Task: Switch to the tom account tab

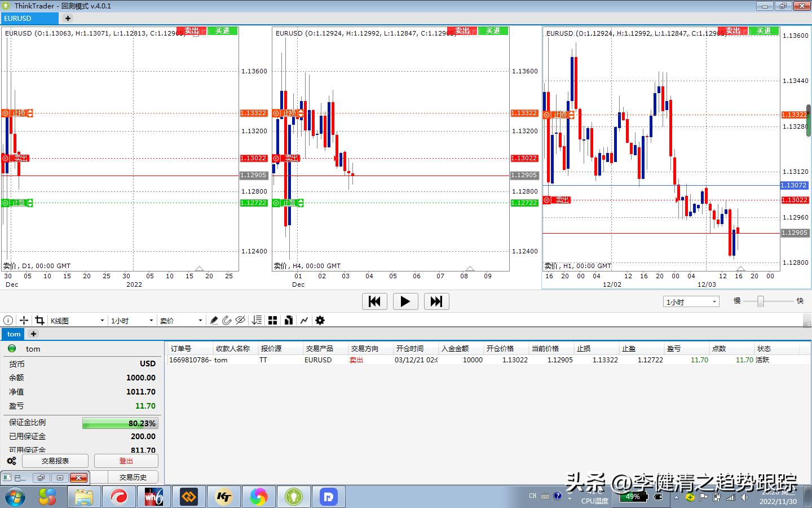Action: pyautogui.click(x=14, y=334)
